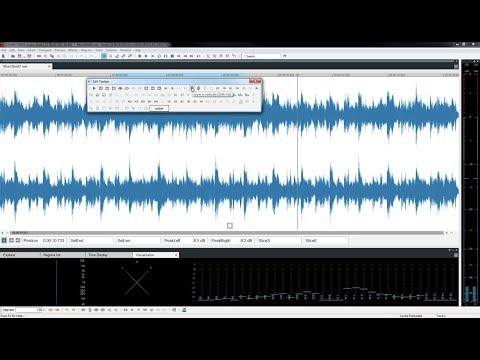
Task: Open the Options menu
Action: point(111,50)
